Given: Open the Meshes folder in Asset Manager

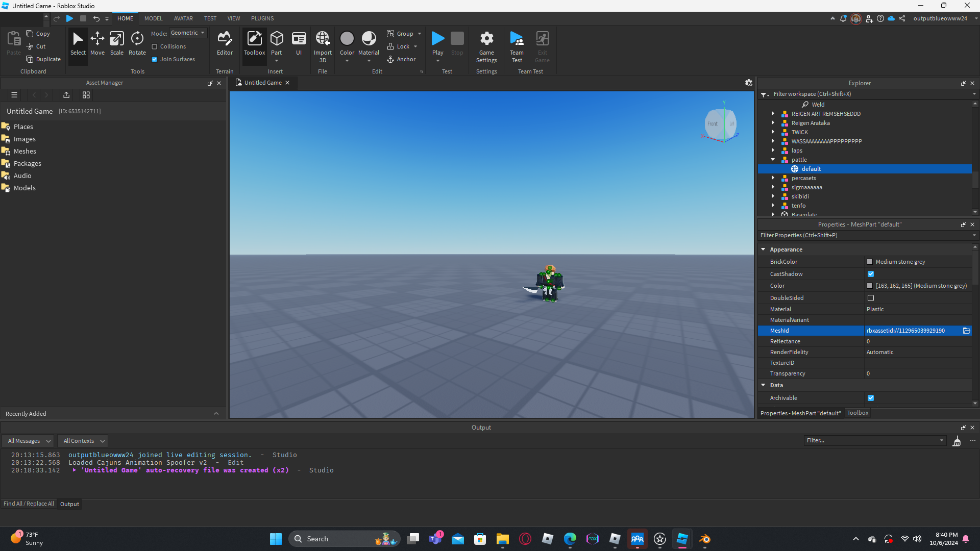Looking at the screenshot, I should (x=25, y=151).
